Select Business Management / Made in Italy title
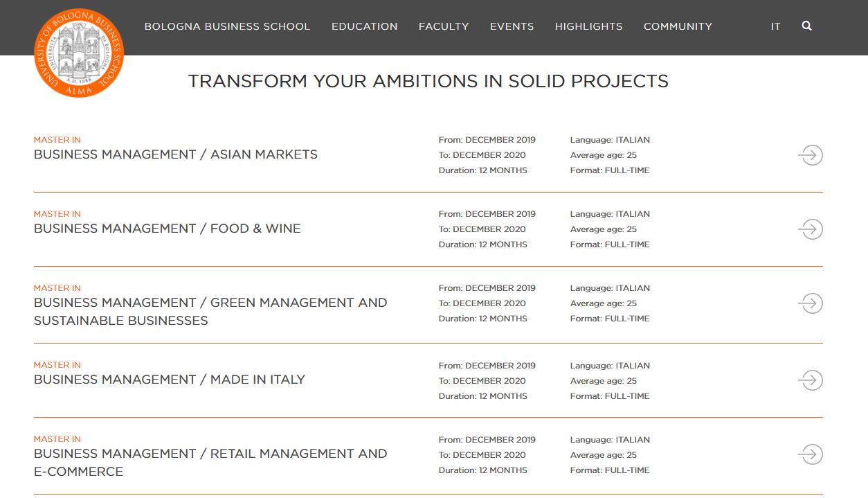The width and height of the screenshot is (868, 498). (x=170, y=380)
